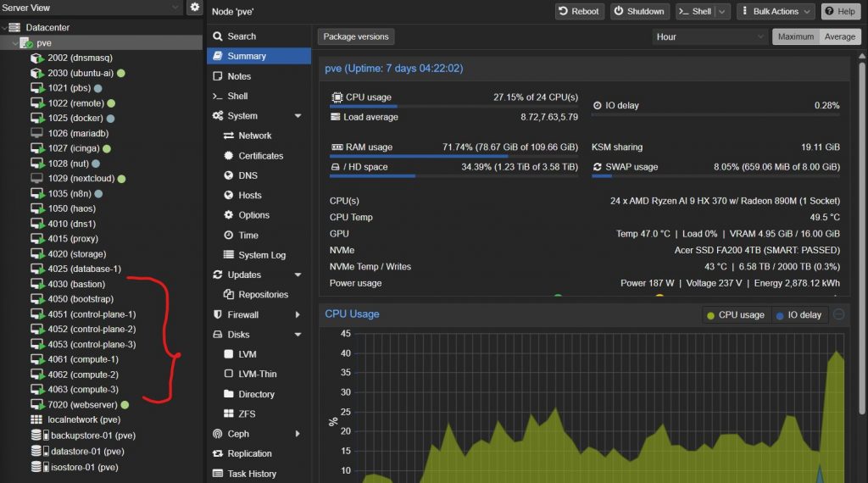Switch graph mode to Average
This screenshot has width=868, height=483.
click(839, 36)
